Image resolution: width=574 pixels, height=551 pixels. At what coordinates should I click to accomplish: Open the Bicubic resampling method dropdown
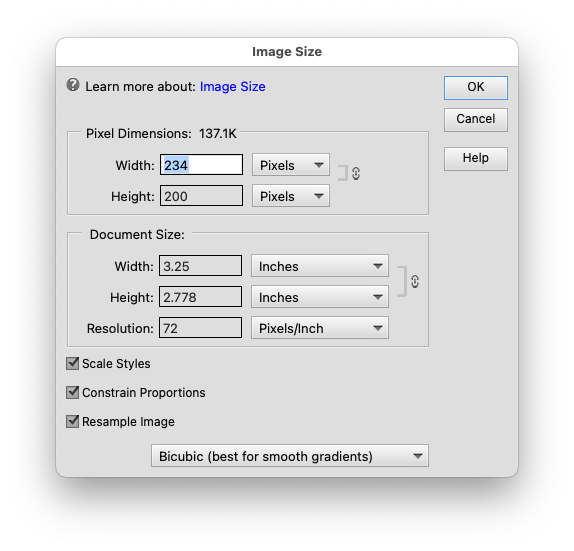(290, 456)
